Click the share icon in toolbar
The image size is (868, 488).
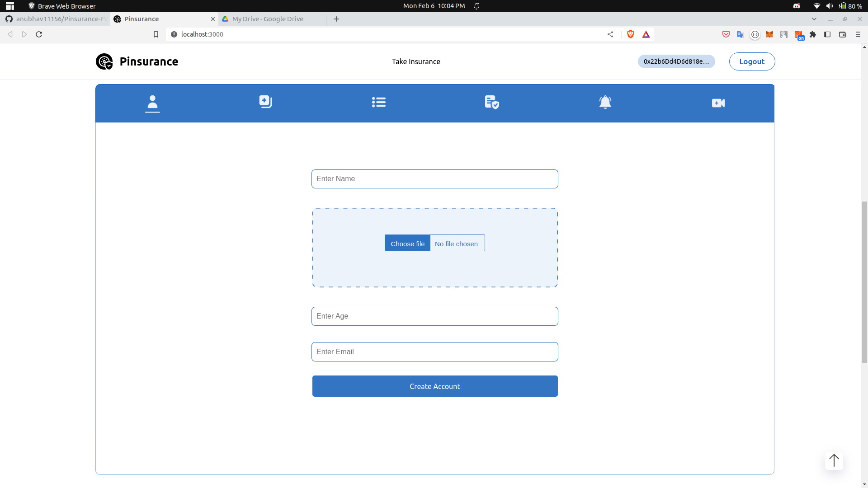(610, 34)
